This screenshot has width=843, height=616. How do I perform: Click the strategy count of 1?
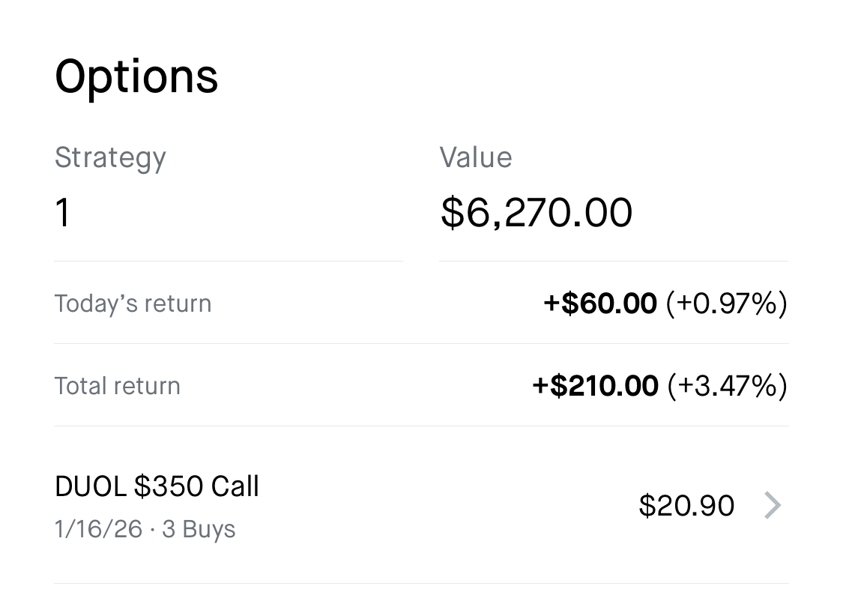pos(63,213)
